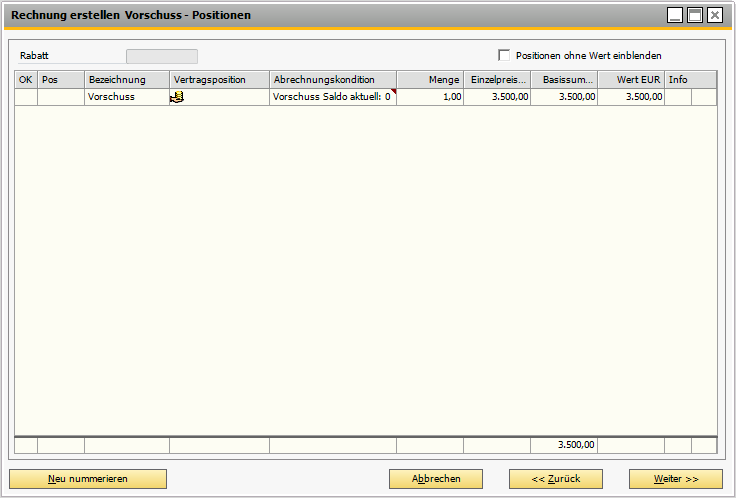
Task: Click the Vorschuss cell in Bezeichnung column
Action: click(x=126, y=98)
